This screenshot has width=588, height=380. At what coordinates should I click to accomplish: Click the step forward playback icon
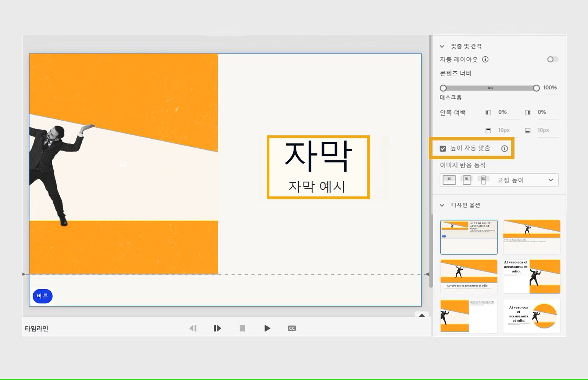pyautogui.click(x=217, y=328)
